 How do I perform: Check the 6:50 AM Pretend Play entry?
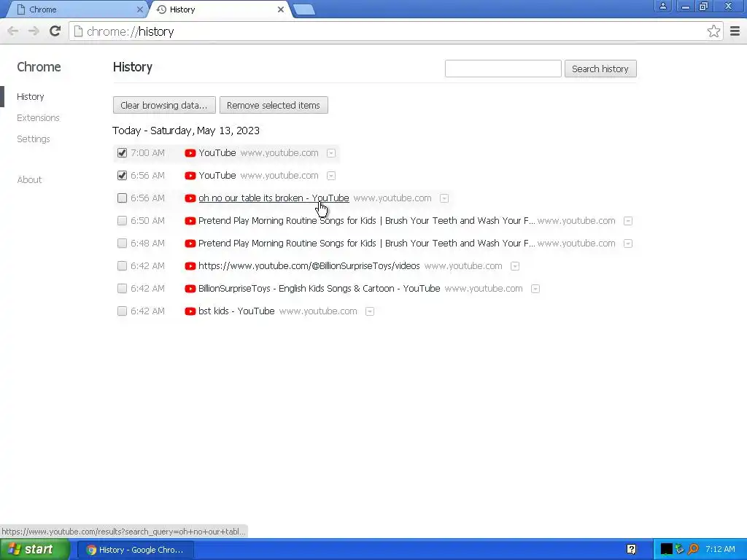tap(122, 221)
